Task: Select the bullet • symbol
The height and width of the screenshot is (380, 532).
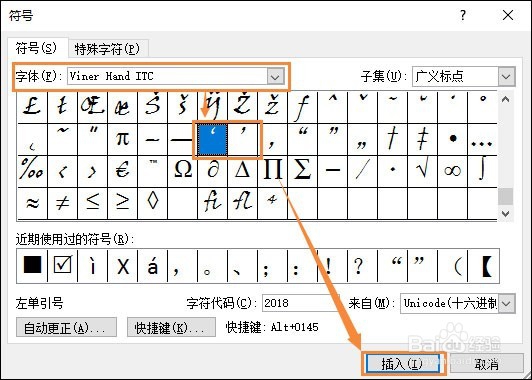Action: point(453,139)
